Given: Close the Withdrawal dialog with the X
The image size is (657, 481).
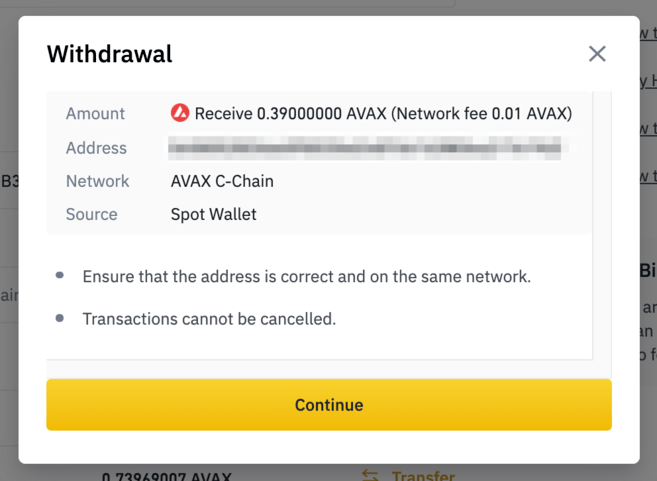Looking at the screenshot, I should click(x=597, y=54).
